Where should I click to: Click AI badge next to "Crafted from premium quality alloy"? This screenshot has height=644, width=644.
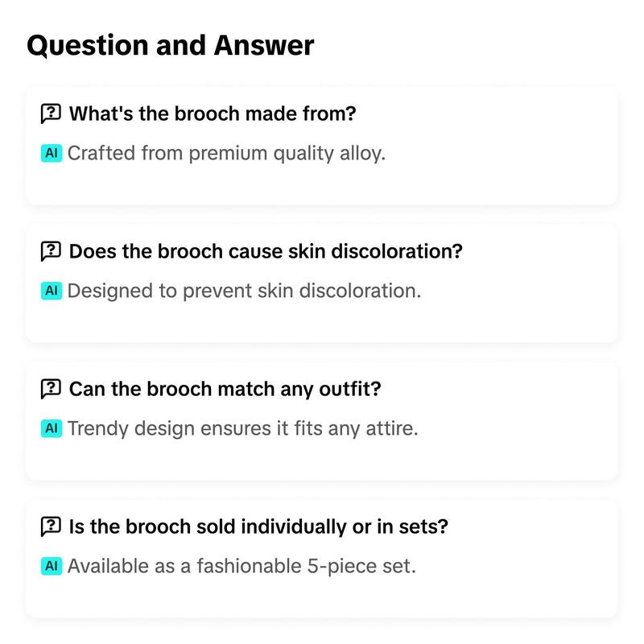coord(52,153)
